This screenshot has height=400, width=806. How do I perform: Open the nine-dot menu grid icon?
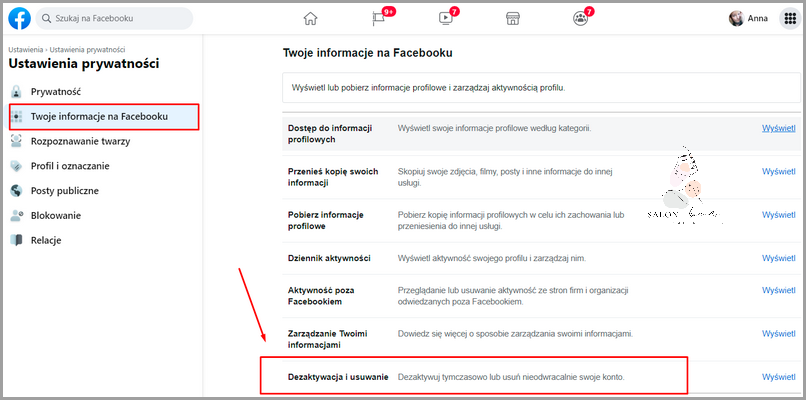[x=789, y=19]
